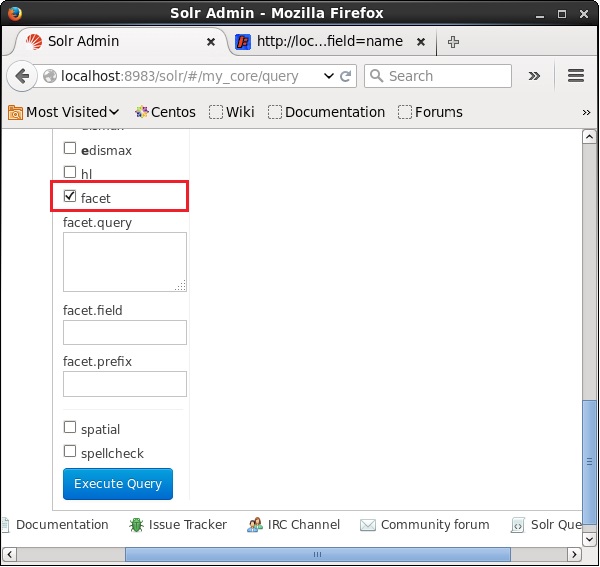Screen dimensions: 600x567
Task: Enable the spatial checkbox
Action: (70, 428)
